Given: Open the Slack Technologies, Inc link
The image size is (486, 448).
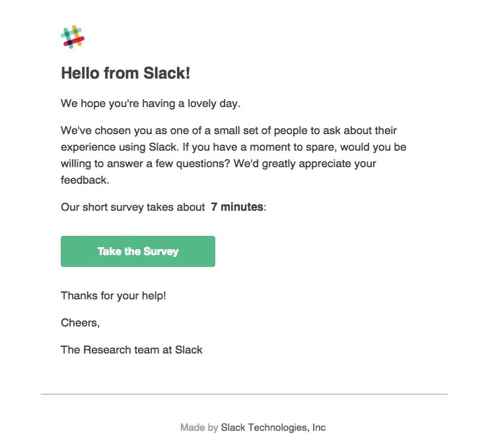Looking at the screenshot, I should tap(273, 428).
